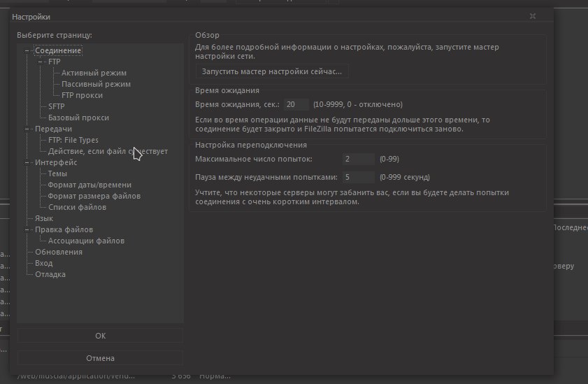Open the Темы settings page
588x384 pixels.
tap(57, 173)
